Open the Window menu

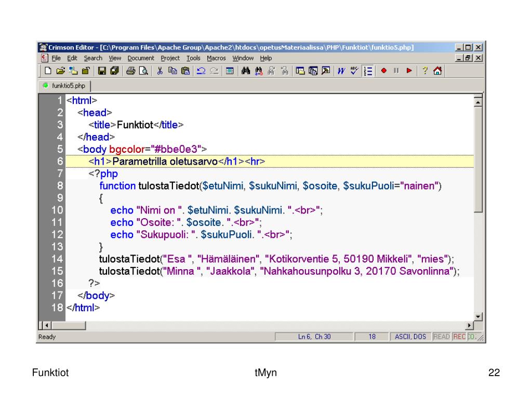[243, 58]
